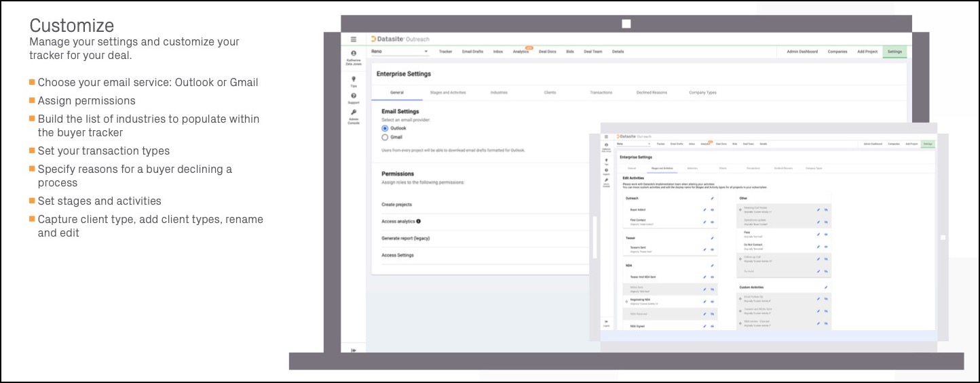Go to the Admin Dashboard link

pyautogui.click(x=802, y=52)
